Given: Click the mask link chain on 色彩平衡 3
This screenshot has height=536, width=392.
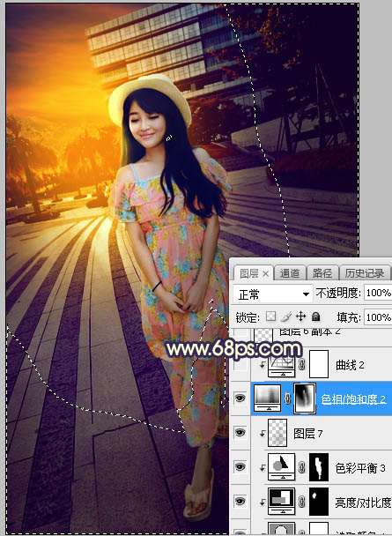Looking at the screenshot, I should tap(302, 467).
